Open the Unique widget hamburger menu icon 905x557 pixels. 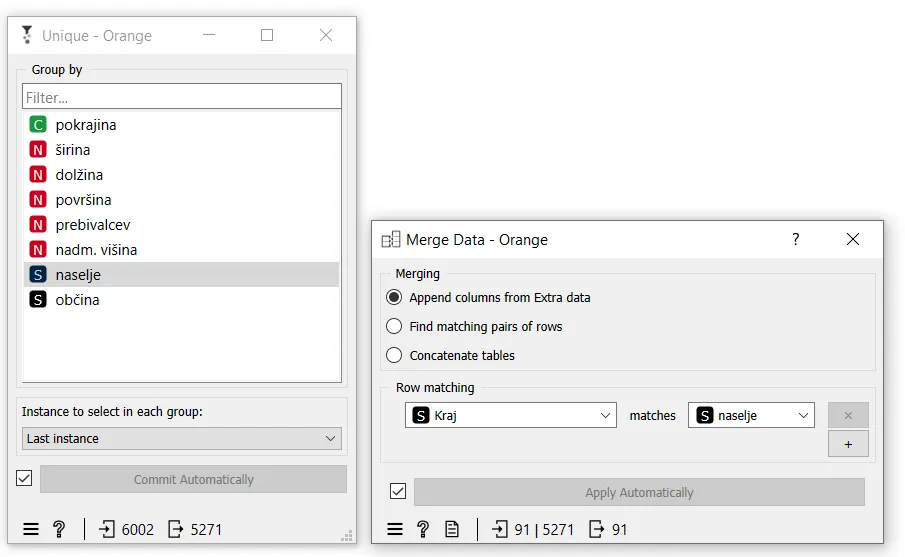coord(31,529)
